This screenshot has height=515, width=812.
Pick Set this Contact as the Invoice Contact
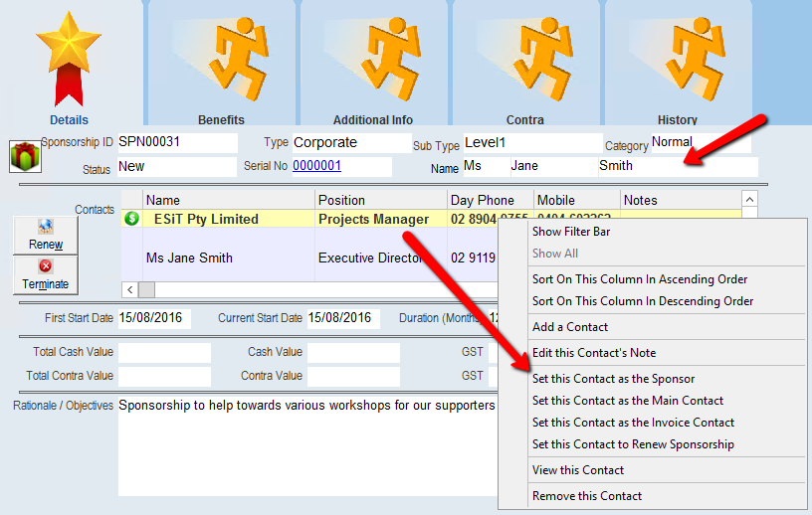(633, 423)
